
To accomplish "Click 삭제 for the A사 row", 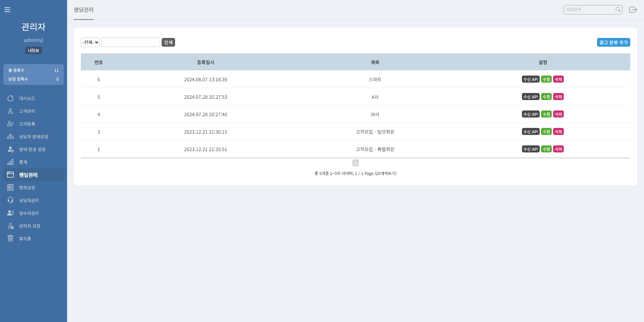I will [558, 97].
